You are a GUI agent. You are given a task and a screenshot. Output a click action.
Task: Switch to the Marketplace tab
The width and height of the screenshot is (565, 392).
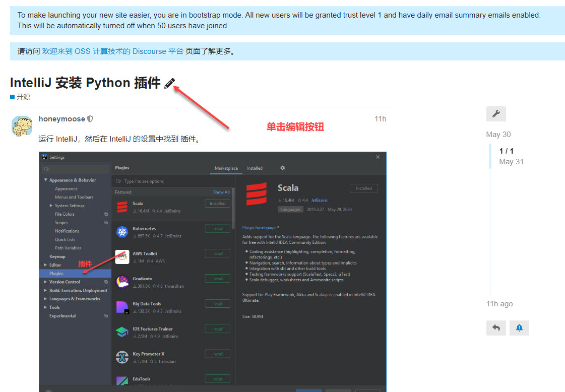226,168
